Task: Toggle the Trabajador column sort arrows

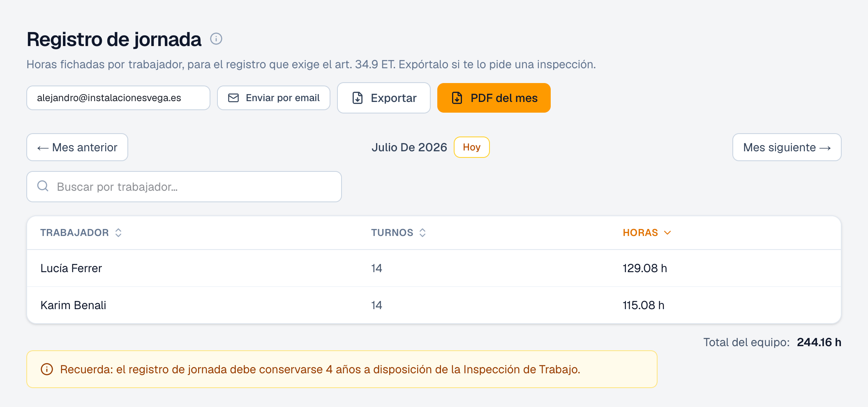Action: 118,233
